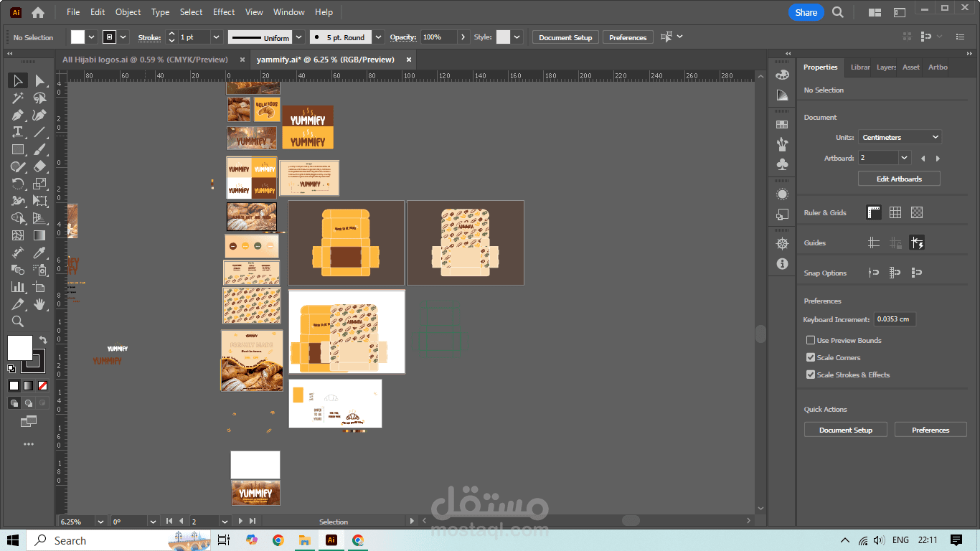The width and height of the screenshot is (980, 551).
Task: Click the blue Share button
Action: tap(806, 12)
